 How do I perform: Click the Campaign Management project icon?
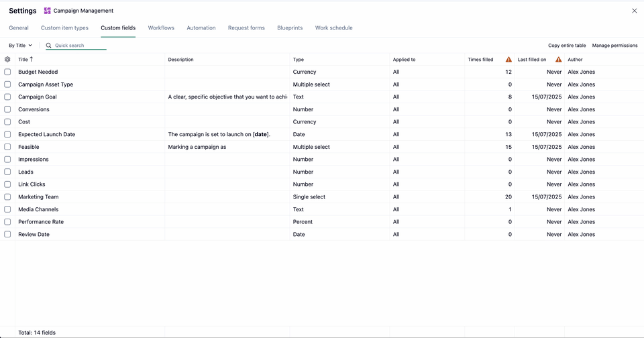pos(47,11)
